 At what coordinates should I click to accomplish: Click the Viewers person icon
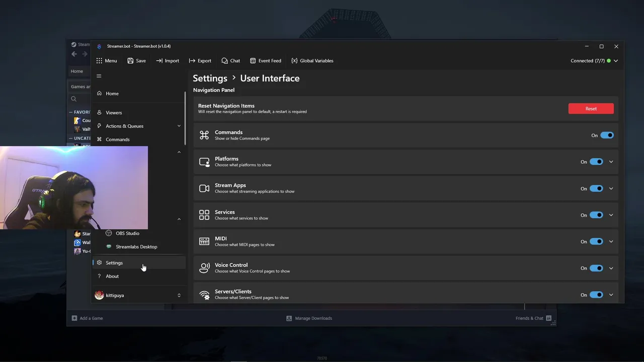[x=99, y=113]
